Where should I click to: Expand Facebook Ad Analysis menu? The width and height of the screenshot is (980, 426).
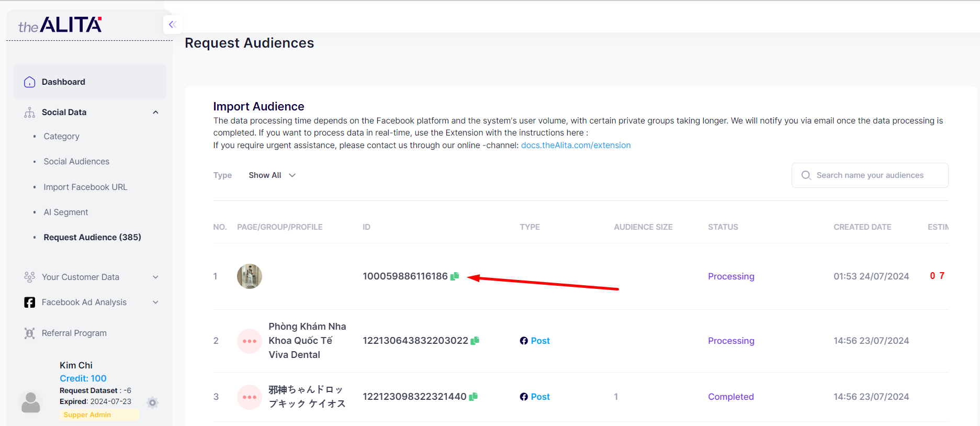pyautogui.click(x=155, y=302)
